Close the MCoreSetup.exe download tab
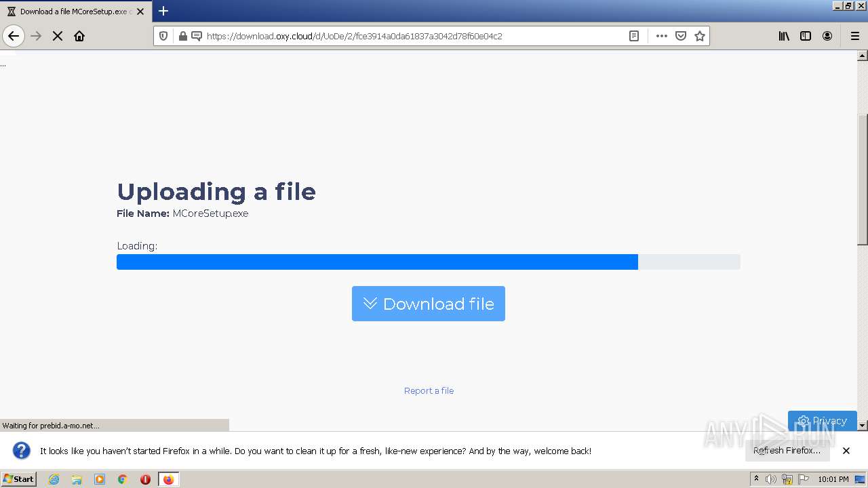This screenshot has height=488, width=868. click(x=140, y=12)
